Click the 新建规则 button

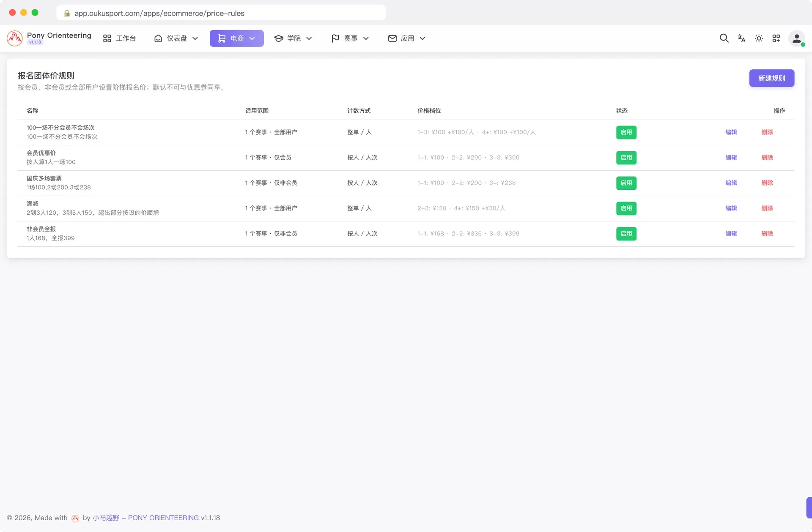772,78
